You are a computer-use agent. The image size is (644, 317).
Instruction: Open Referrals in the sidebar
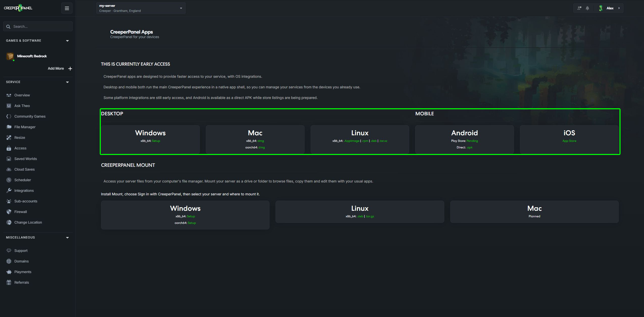click(21, 282)
